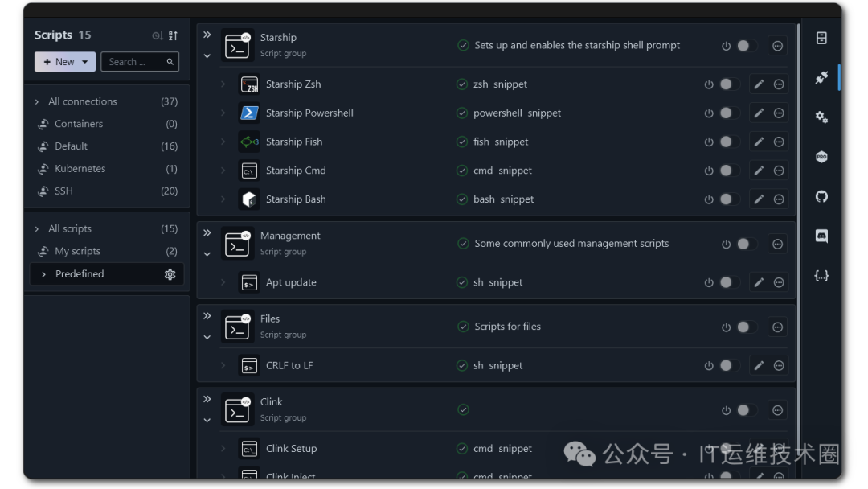Open the New button dropdown arrow
The height and width of the screenshot is (489, 868).
pyautogui.click(x=84, y=62)
